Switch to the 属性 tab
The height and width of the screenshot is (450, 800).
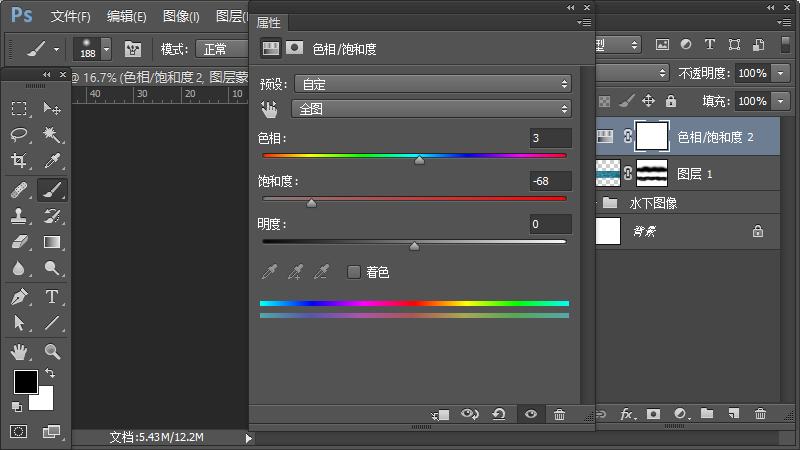pos(268,22)
